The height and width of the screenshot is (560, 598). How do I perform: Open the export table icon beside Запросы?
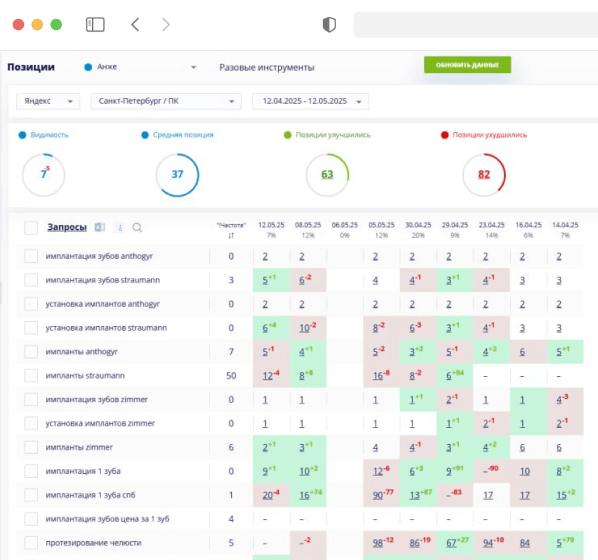tap(100, 227)
